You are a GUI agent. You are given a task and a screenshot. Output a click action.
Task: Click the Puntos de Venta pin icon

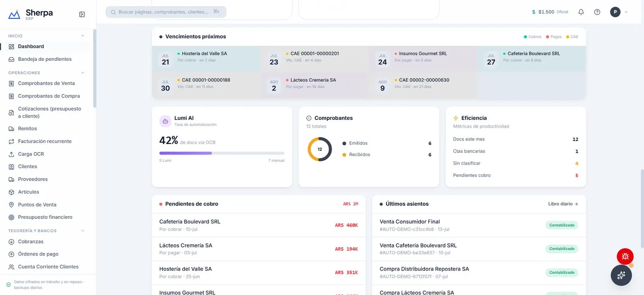(x=11, y=205)
